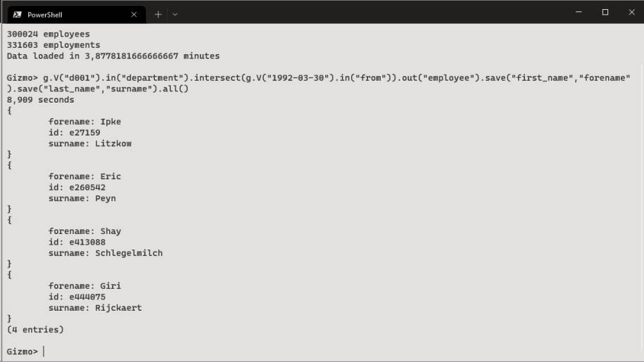Click the PowerShell icon in tab
This screenshot has width=644, height=362.
[x=18, y=15]
